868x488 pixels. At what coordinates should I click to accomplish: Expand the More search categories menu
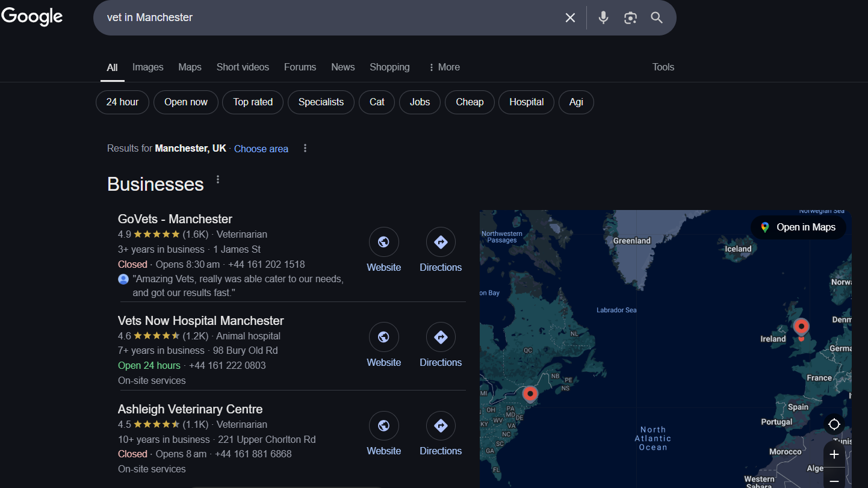(444, 67)
